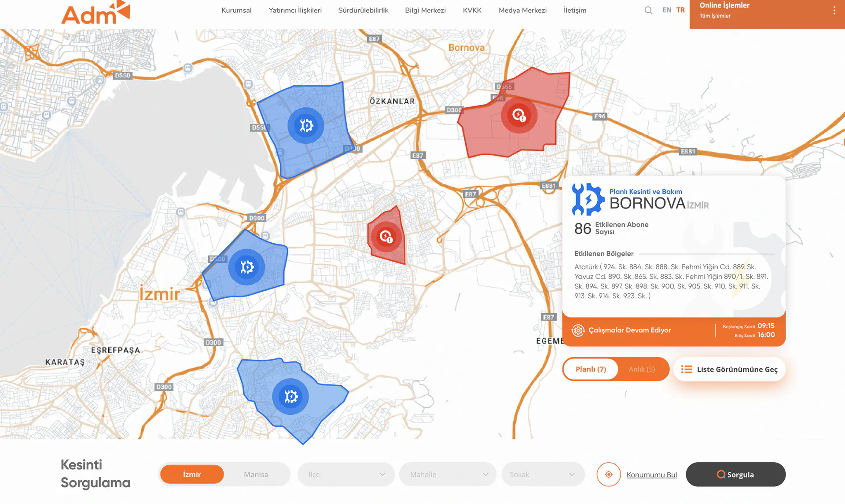
Task: Click the BORNOVA title on the card
Action: tap(647, 203)
